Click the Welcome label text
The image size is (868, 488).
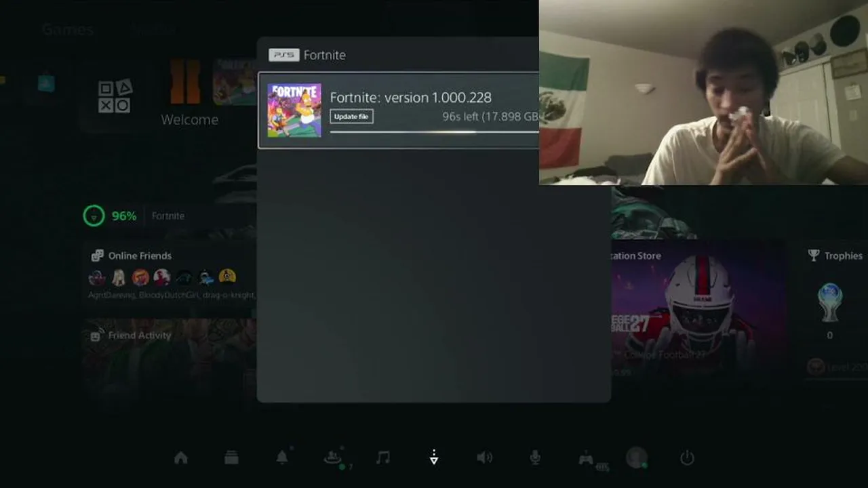tap(190, 119)
